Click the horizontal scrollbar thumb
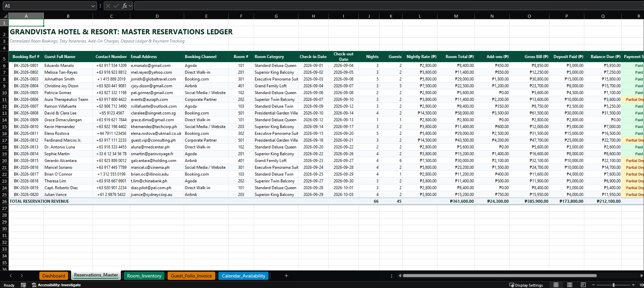 tap(500, 276)
